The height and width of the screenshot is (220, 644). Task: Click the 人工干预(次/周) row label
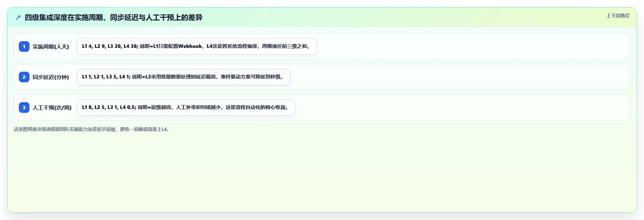coord(52,108)
